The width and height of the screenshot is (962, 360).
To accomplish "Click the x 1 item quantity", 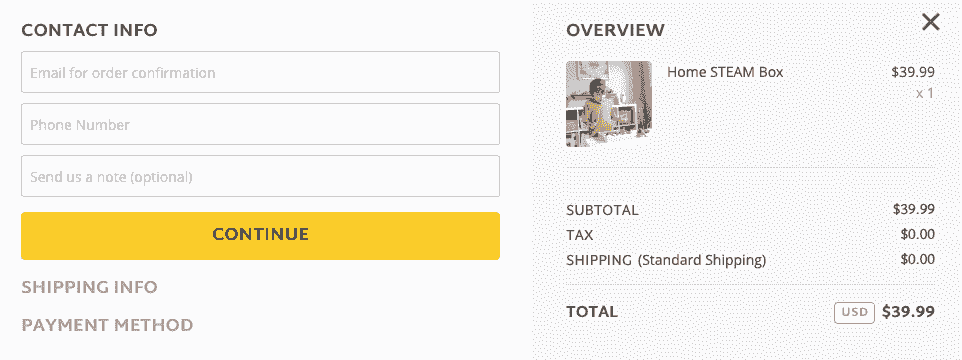I will point(925,94).
